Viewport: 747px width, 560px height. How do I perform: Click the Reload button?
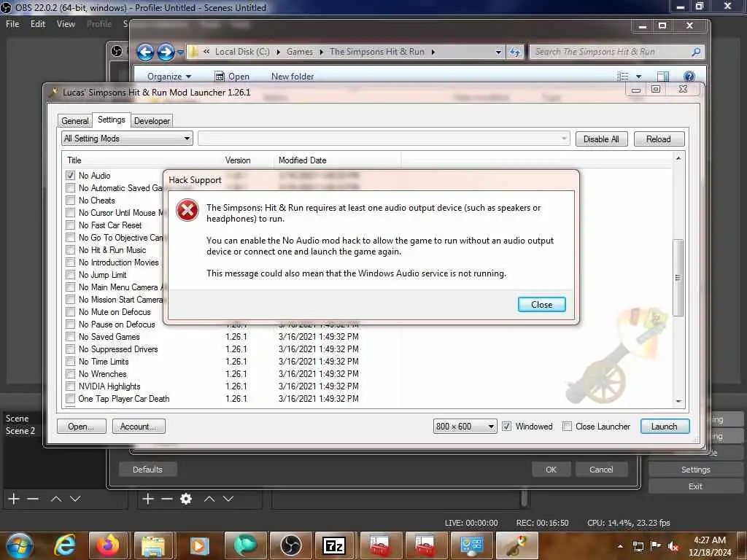click(659, 139)
